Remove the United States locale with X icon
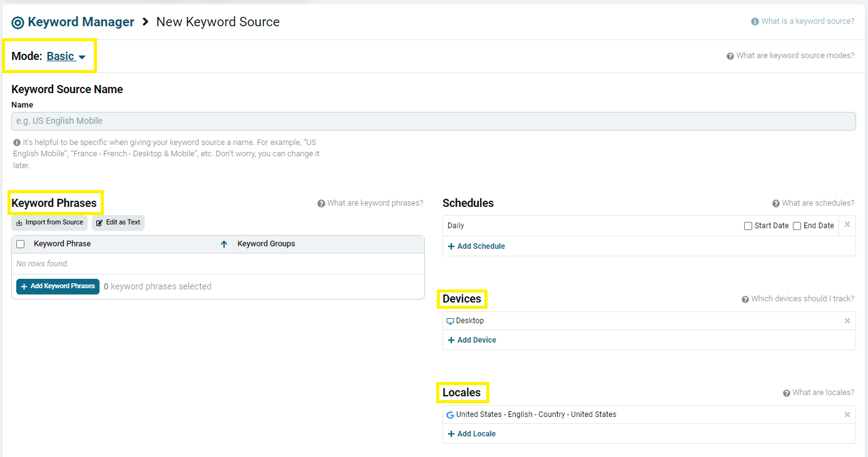 point(847,414)
